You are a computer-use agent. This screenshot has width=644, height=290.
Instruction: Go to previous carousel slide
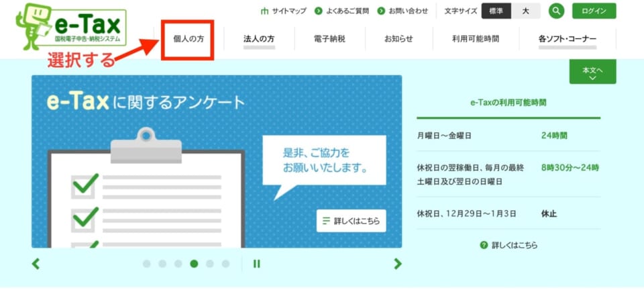click(36, 264)
